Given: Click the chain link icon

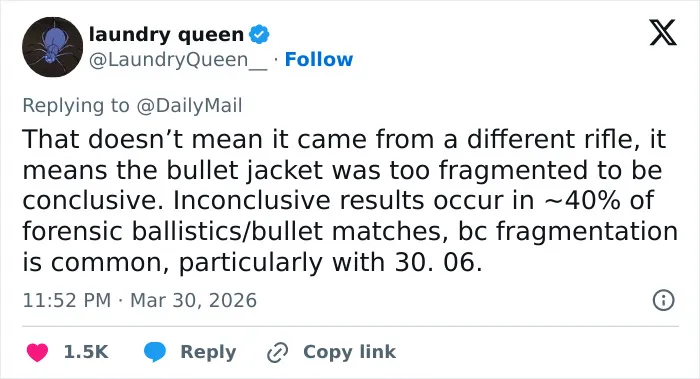Looking at the screenshot, I should coord(277,353).
